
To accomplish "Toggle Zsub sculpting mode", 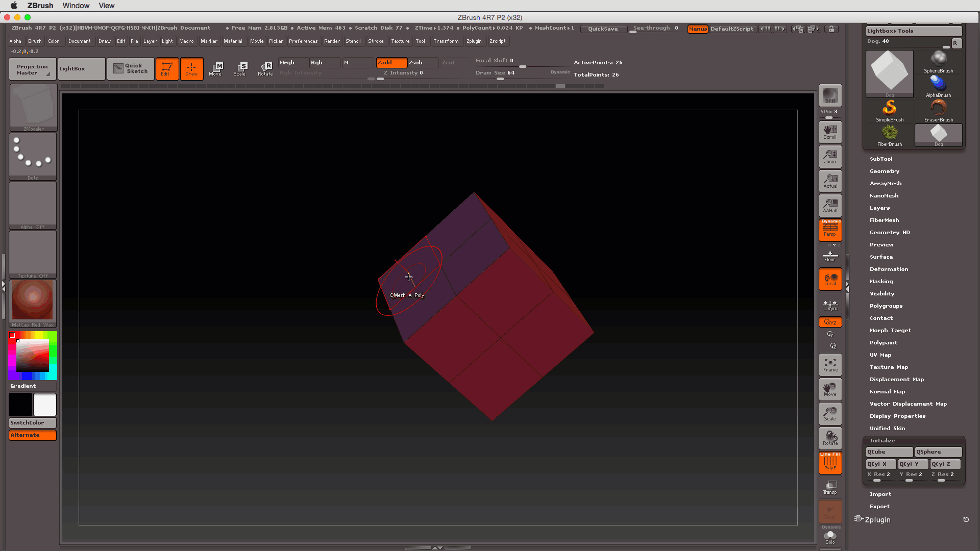I will tap(416, 62).
